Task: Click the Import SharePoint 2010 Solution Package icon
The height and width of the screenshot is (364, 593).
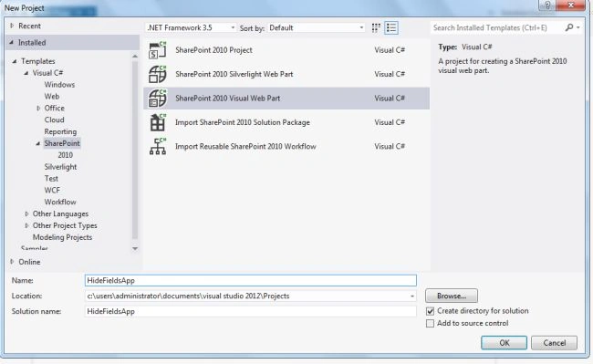Action: click(158, 122)
